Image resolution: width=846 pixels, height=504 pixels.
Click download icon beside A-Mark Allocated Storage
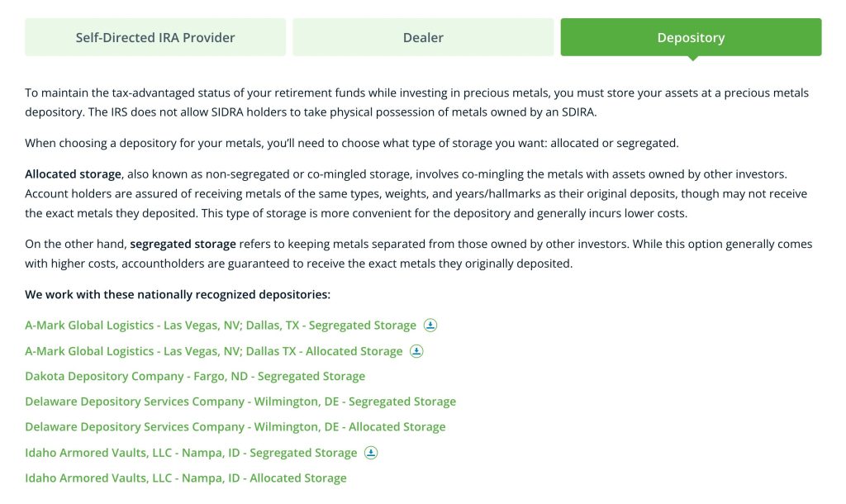click(416, 351)
